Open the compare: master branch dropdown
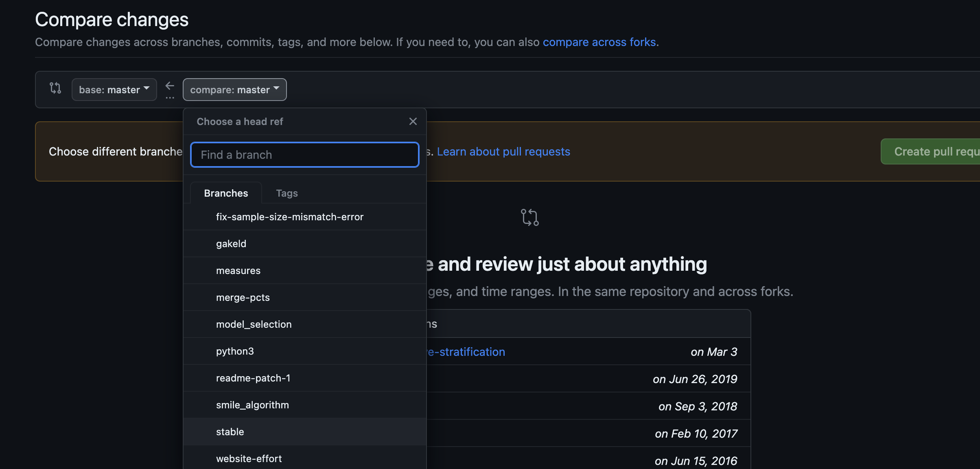 [234, 90]
